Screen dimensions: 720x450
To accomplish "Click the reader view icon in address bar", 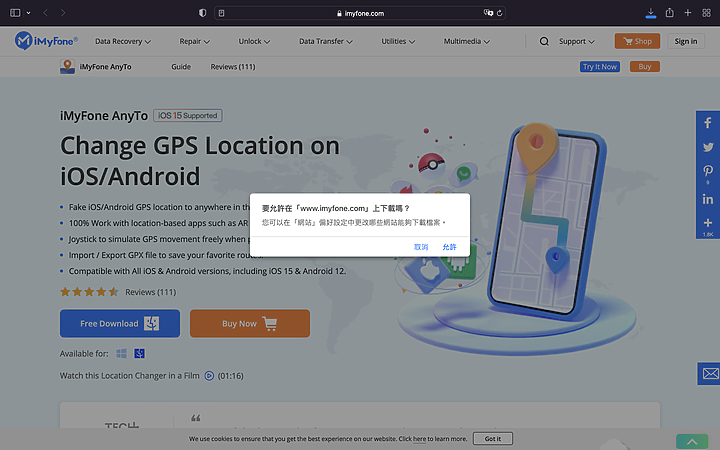I will 221,13.
